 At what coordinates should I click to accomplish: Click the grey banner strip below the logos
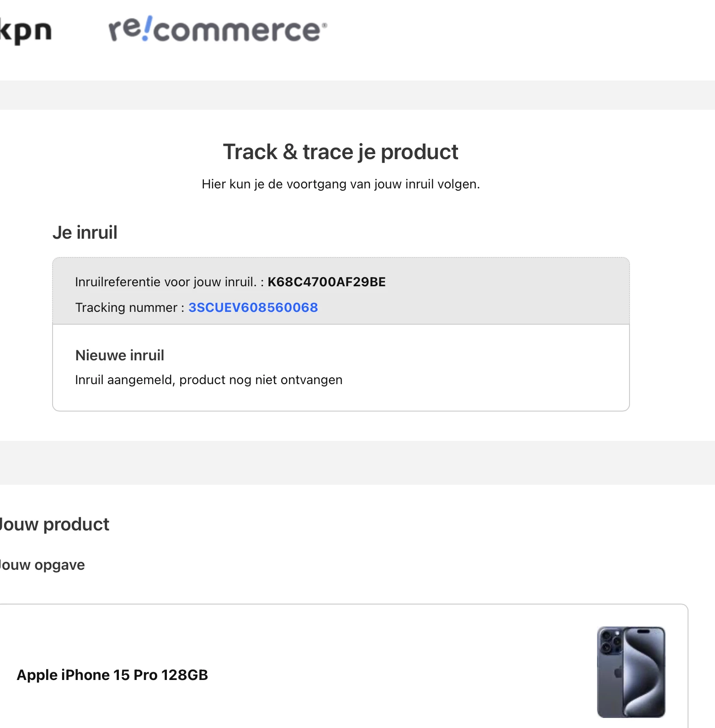(357, 95)
